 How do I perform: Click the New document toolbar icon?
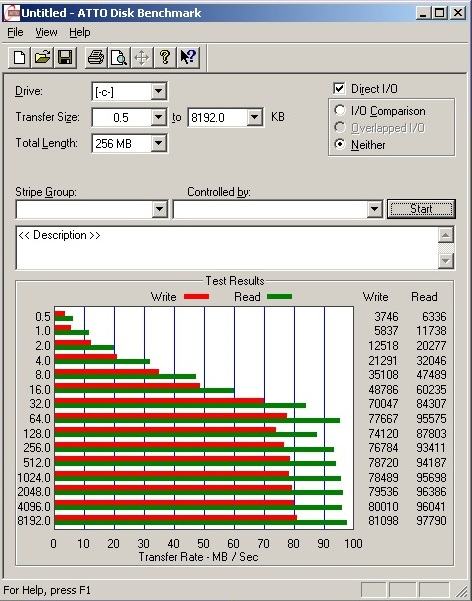click(x=19, y=58)
